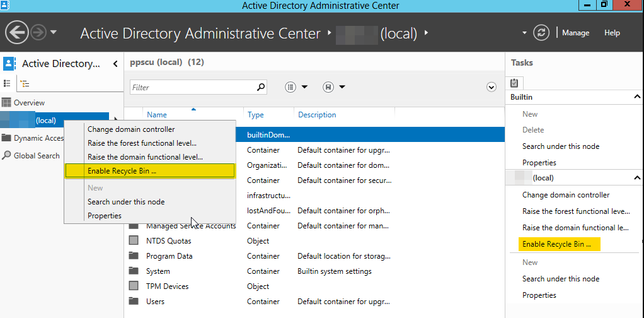Choose Change domain controller from context menu

point(150,129)
